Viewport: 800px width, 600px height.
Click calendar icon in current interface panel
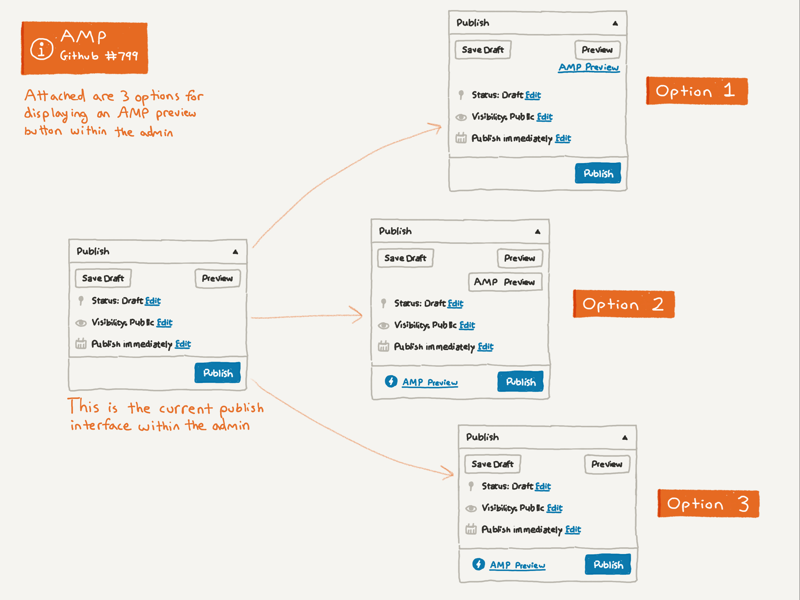click(x=81, y=344)
